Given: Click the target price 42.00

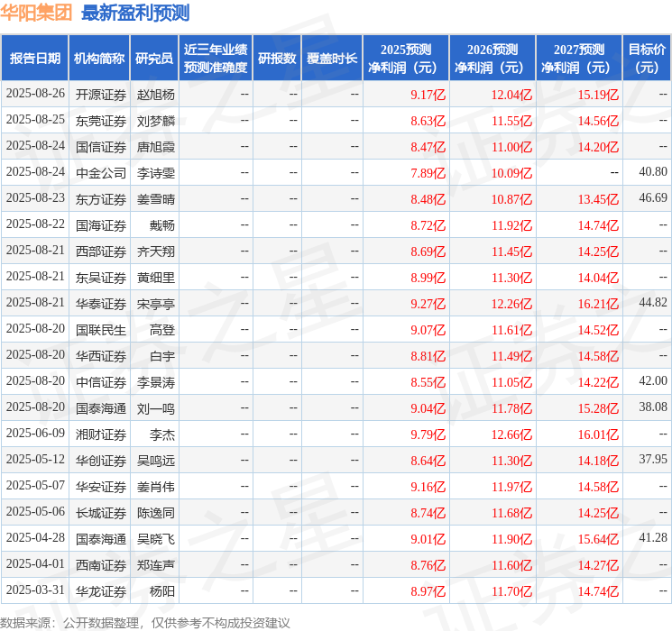Looking at the screenshot, I should point(653,380).
